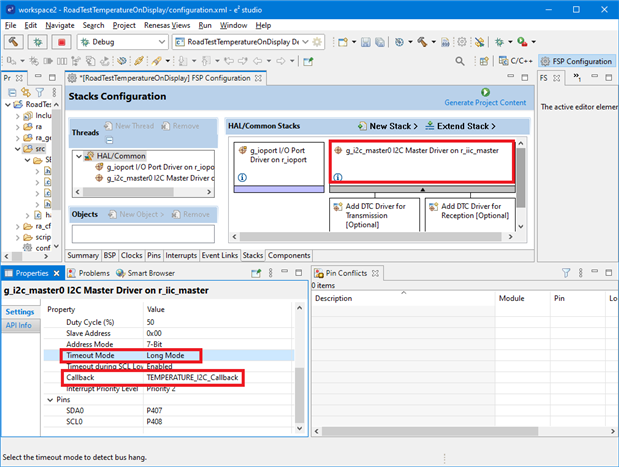Click info icon on g_i2c_master0 stack block

(338, 178)
